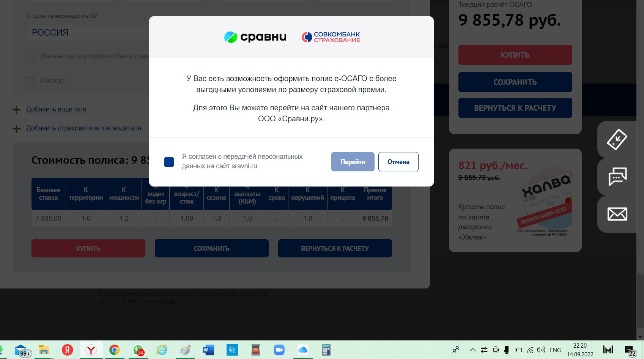Screen dimensions: 644x359
Task: Click the 7 535,00 base rate cell
Action: [x=48, y=218]
